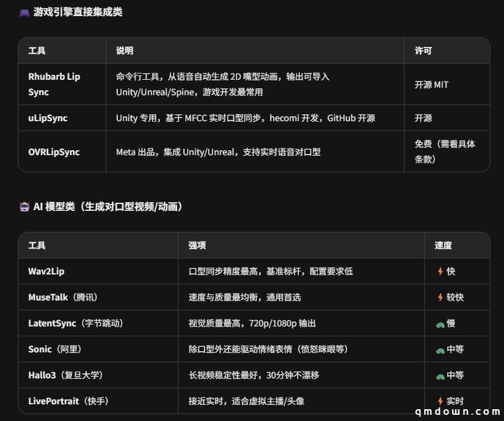
Task: Click the 工具 header in the game engine table
Action: coord(37,51)
